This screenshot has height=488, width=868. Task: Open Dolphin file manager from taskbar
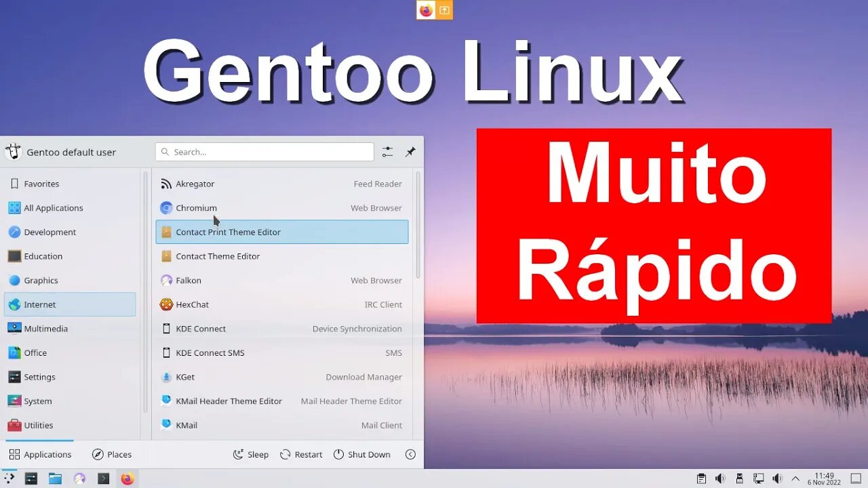pos(55,479)
